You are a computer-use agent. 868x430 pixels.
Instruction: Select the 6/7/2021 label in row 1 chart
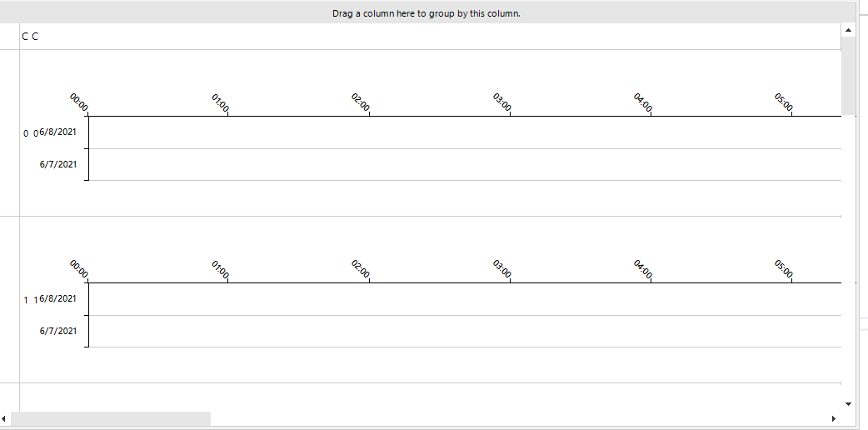pos(58,331)
